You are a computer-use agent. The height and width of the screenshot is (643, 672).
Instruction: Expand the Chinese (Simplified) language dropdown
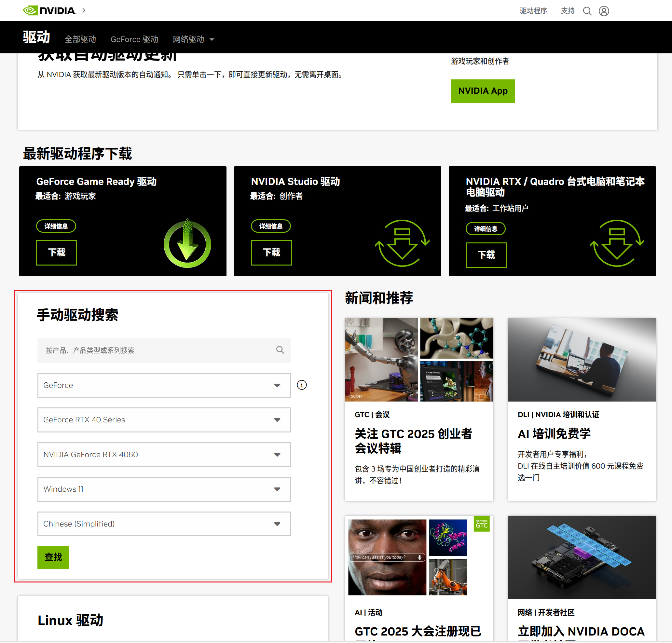click(x=164, y=524)
